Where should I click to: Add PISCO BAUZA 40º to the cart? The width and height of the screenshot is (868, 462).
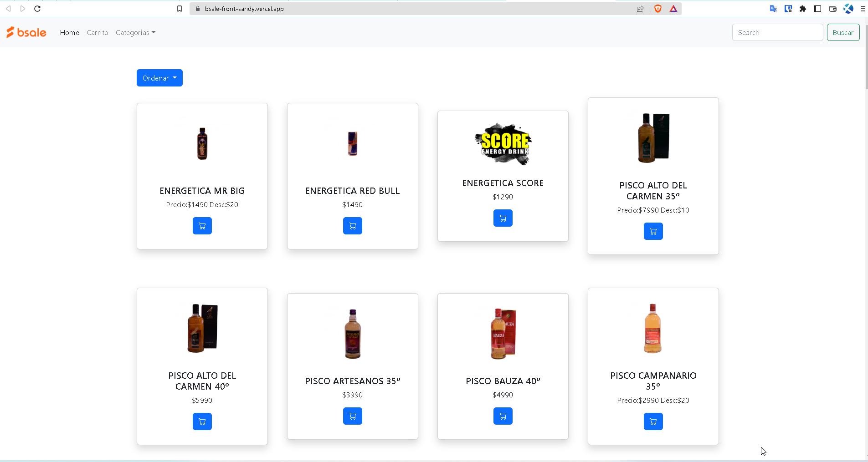[x=503, y=416]
